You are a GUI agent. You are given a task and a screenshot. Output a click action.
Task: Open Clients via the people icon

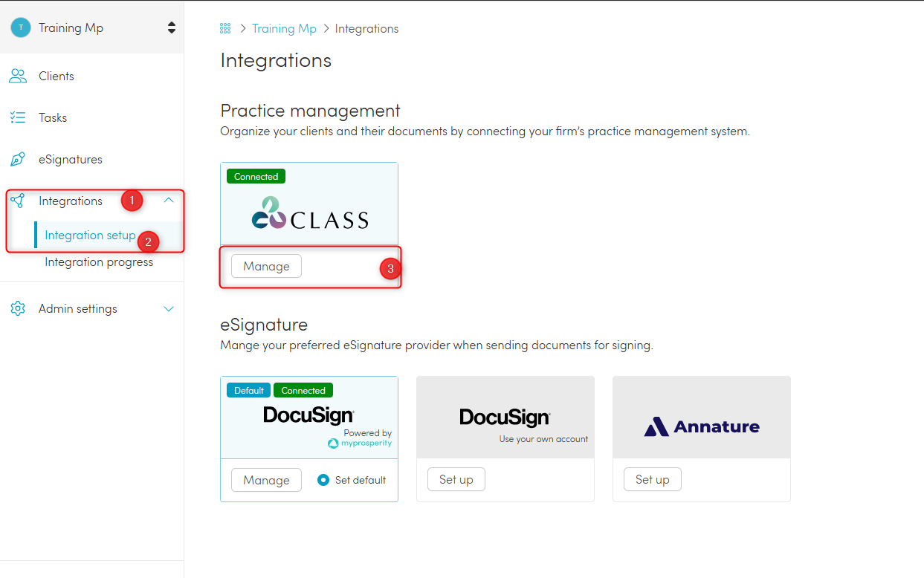click(18, 76)
